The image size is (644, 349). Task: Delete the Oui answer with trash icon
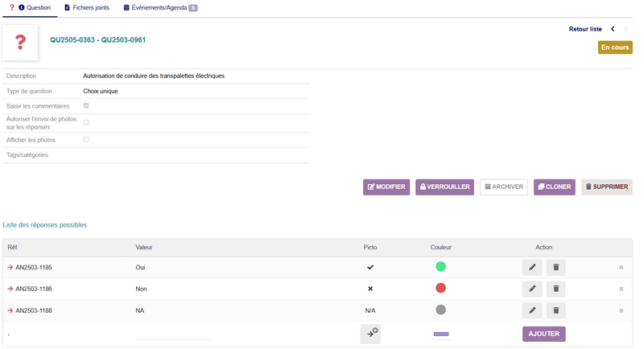pos(555,268)
